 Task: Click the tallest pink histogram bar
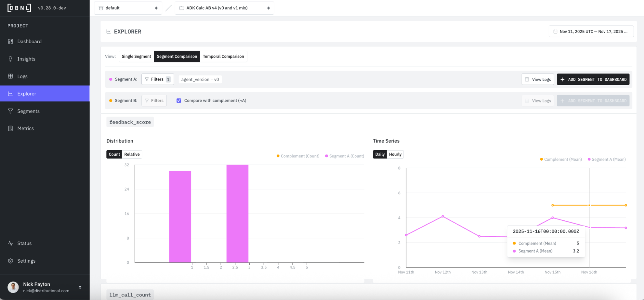237,214
